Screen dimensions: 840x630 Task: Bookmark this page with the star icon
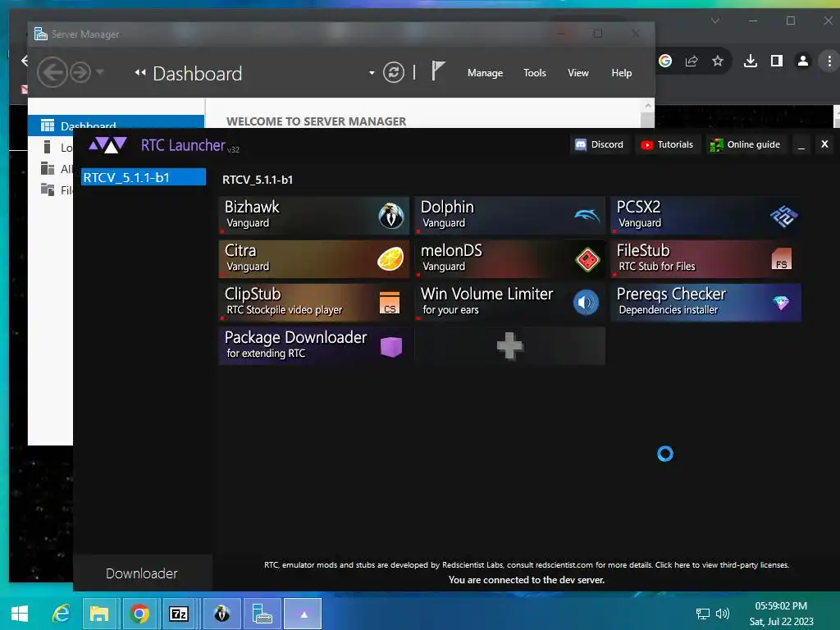point(718,61)
